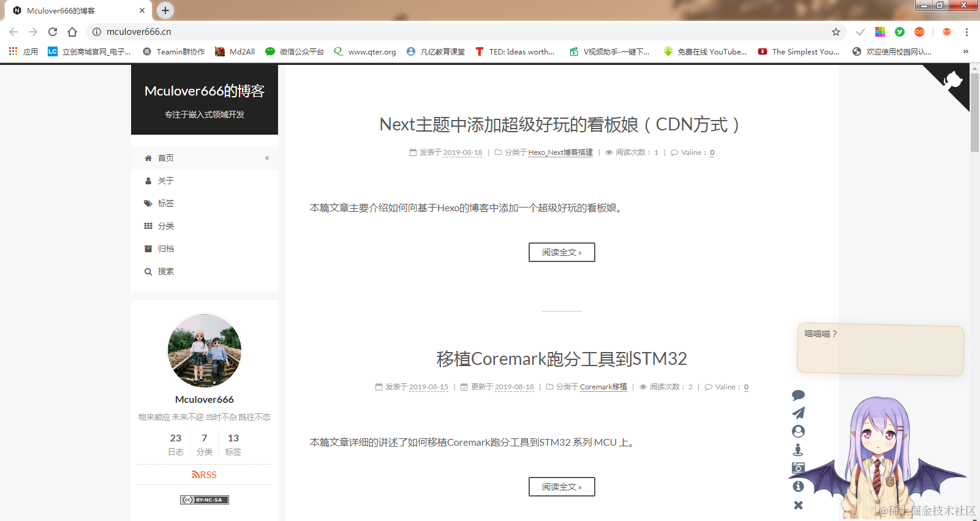The image size is (980, 521).
Task: Open the Md2All bookmark
Action: [x=235, y=51]
